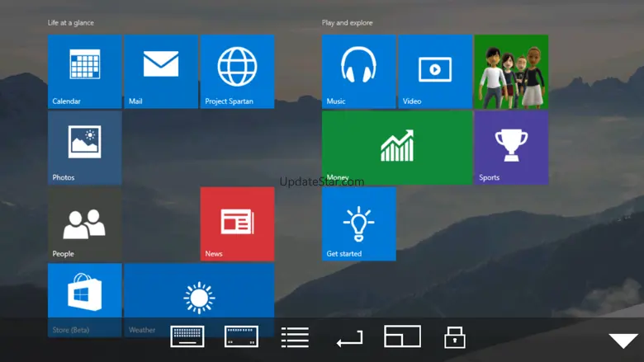Launch the Mail app tile

(x=161, y=72)
